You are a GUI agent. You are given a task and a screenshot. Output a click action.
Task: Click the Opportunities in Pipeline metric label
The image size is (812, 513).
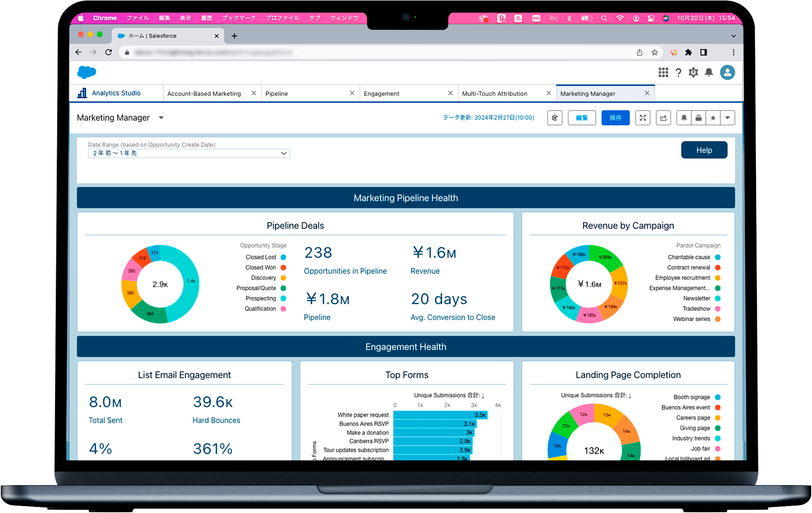(x=345, y=271)
